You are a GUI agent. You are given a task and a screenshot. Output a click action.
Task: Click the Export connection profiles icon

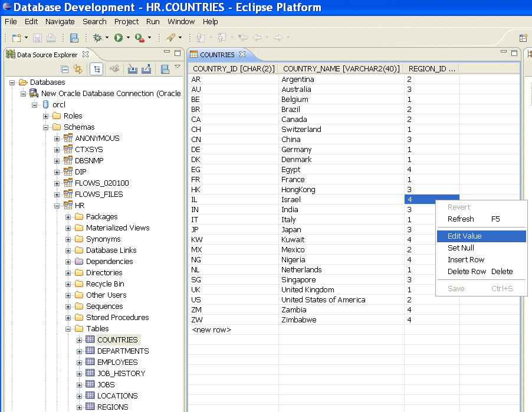point(146,69)
